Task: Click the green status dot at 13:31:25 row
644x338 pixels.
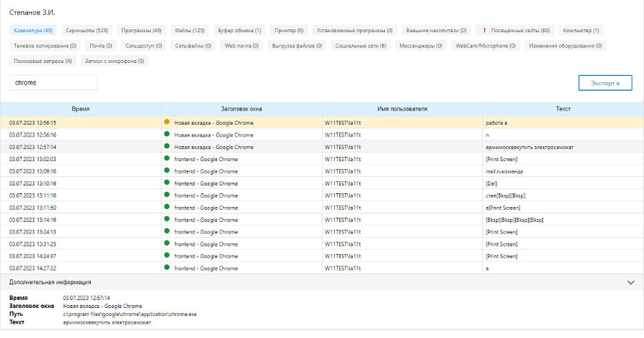Action: point(167,243)
